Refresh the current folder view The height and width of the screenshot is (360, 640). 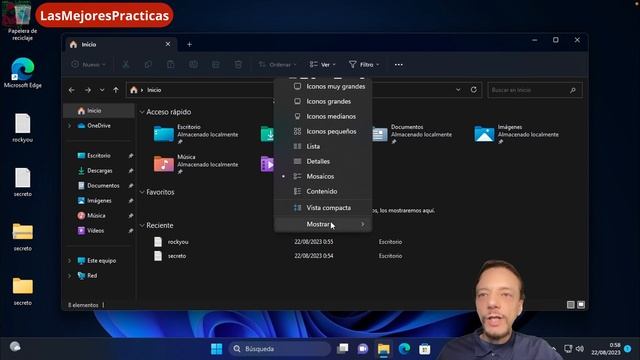point(473,90)
